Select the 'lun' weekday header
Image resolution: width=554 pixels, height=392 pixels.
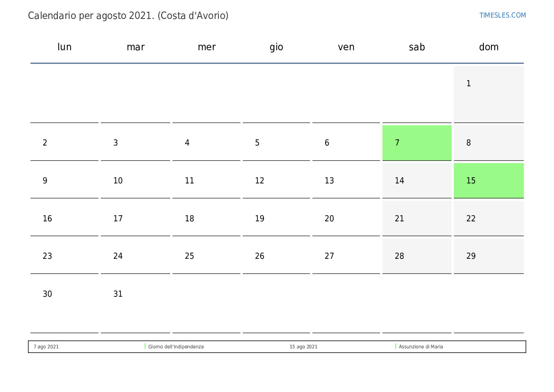[x=64, y=47]
